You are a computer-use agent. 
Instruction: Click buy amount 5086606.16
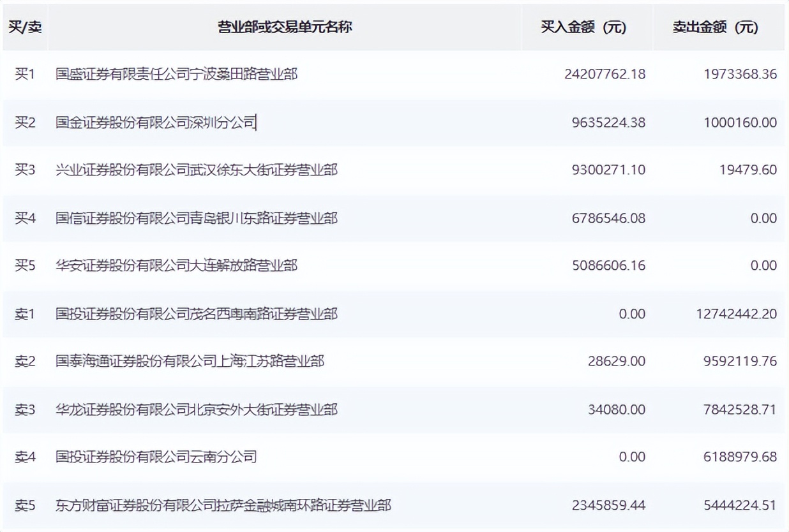tap(609, 265)
